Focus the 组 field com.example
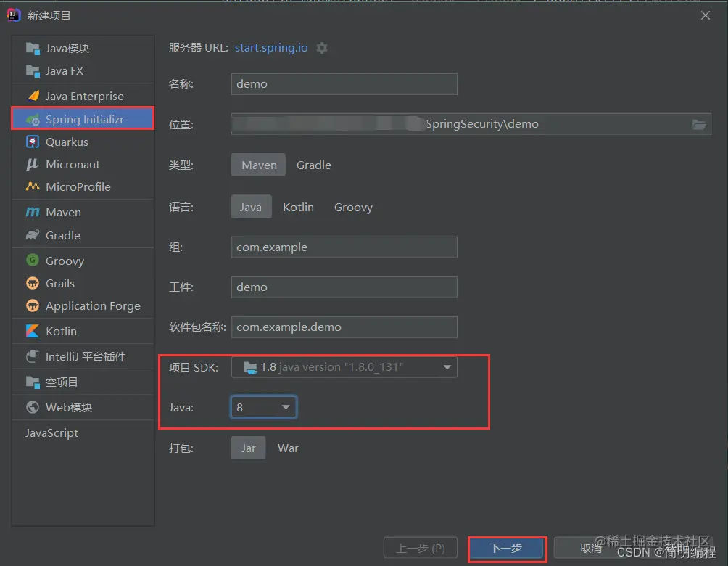This screenshot has height=566, width=728. point(344,247)
